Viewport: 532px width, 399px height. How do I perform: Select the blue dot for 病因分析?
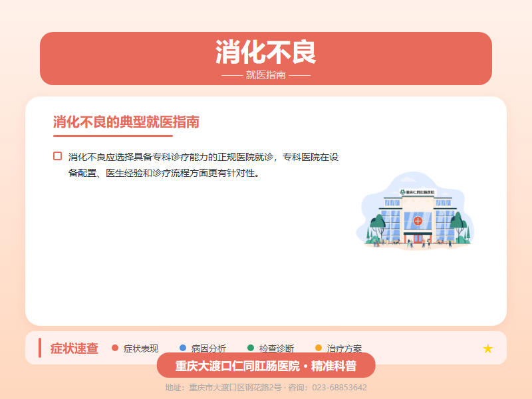183,348
